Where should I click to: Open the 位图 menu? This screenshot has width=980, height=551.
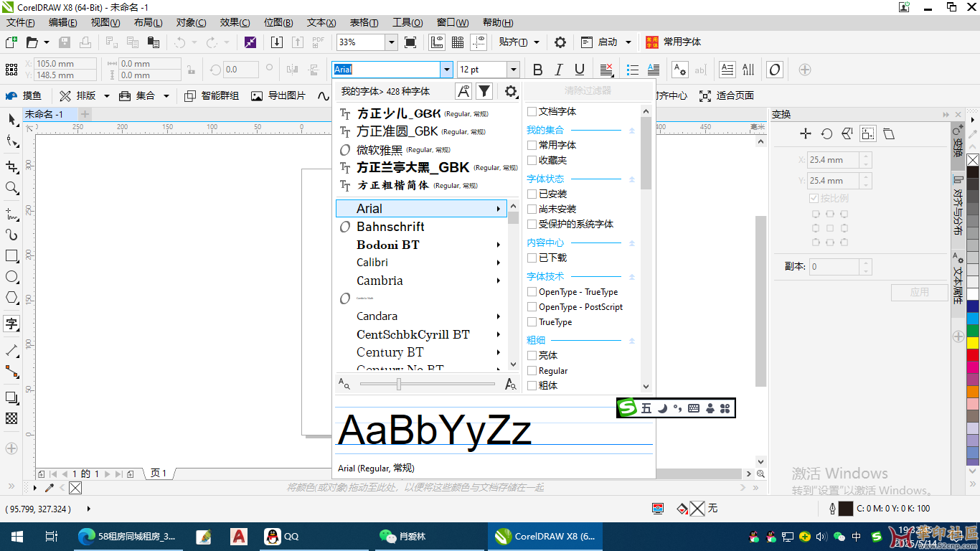click(278, 23)
